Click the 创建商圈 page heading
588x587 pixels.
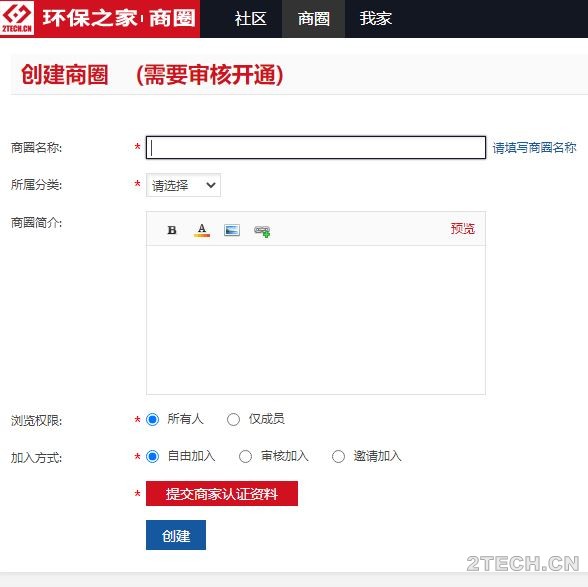[x=64, y=74]
